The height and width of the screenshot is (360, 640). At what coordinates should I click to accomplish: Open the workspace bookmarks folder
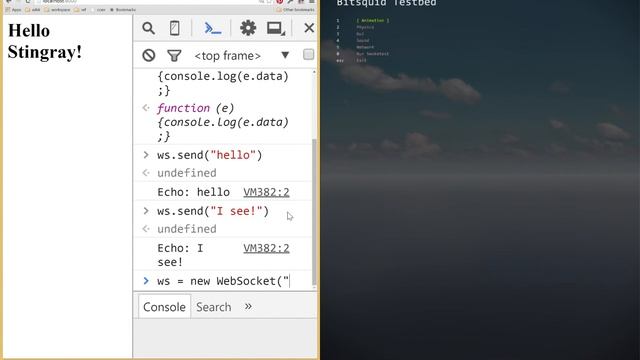point(57,9)
